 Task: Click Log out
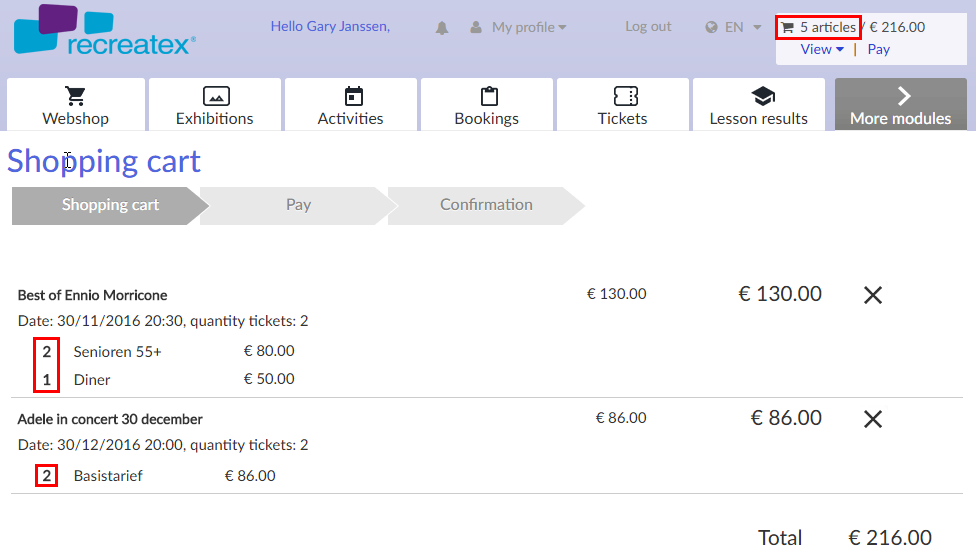point(648,27)
